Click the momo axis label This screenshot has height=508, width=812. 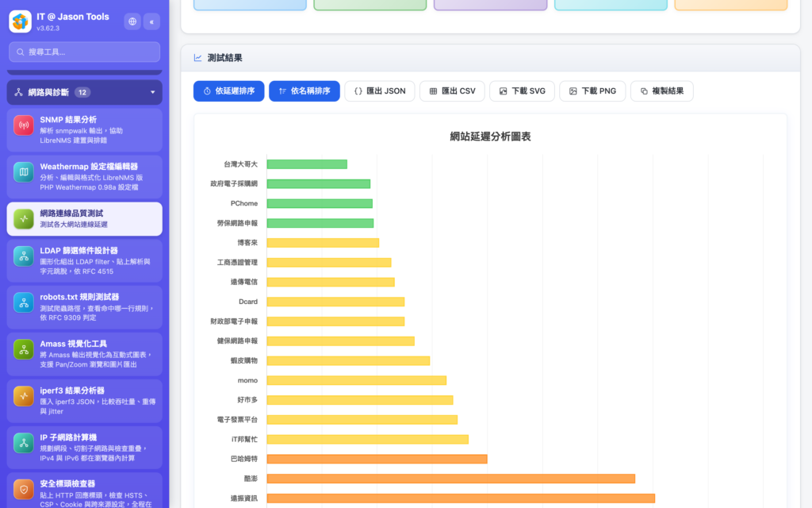click(x=247, y=380)
